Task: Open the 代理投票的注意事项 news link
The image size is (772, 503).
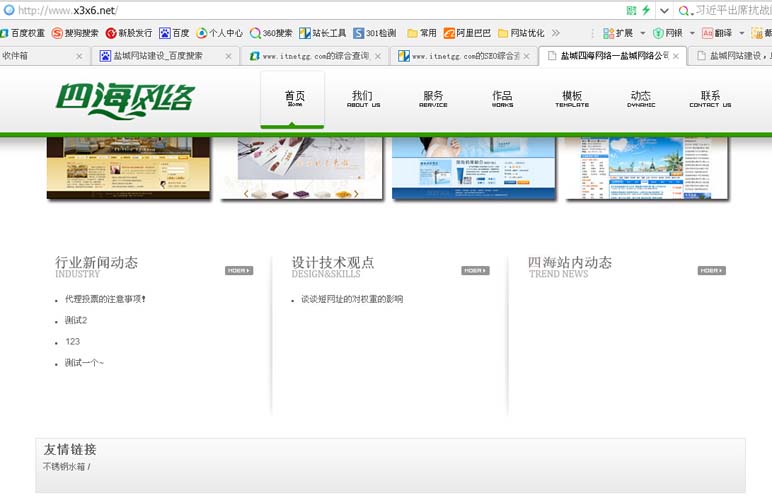Action: (x=104, y=299)
